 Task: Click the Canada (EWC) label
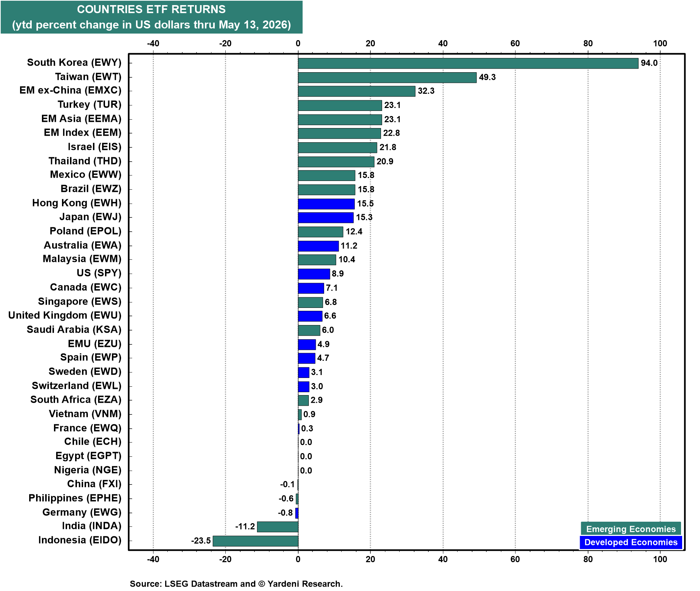tap(86, 287)
